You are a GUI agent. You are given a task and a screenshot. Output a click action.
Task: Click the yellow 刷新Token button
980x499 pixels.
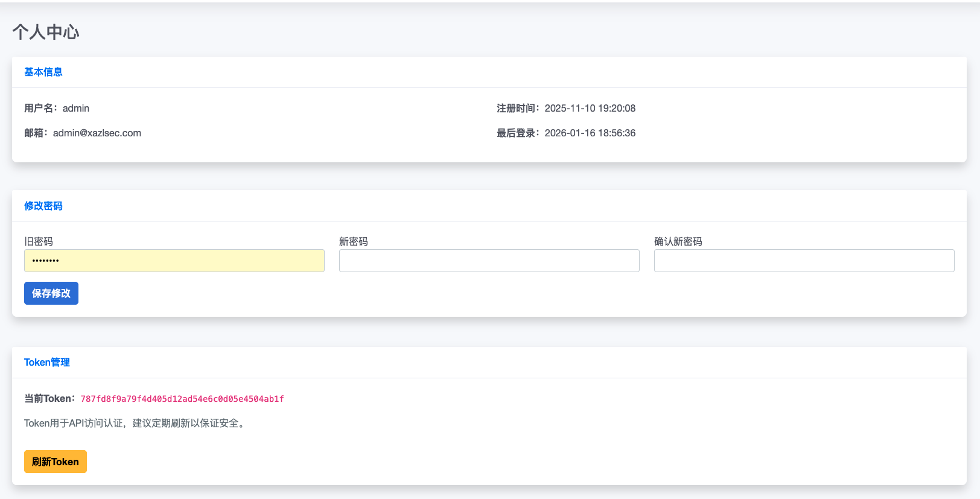56,462
